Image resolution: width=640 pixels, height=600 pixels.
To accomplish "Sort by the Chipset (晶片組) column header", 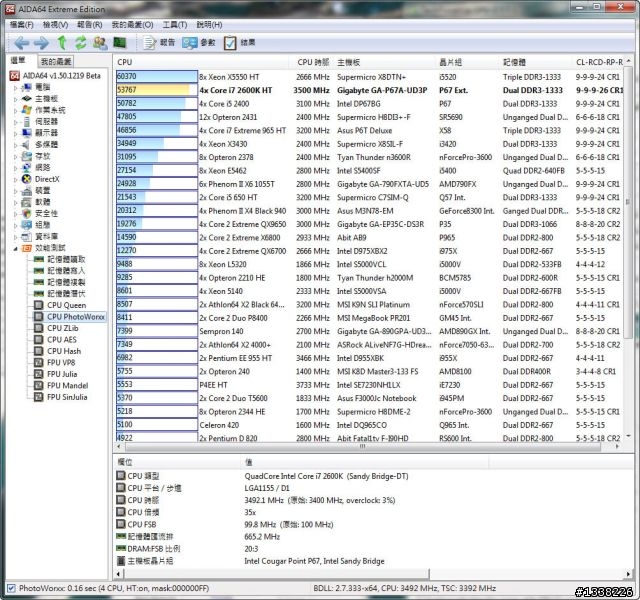I will pyautogui.click(x=468, y=62).
